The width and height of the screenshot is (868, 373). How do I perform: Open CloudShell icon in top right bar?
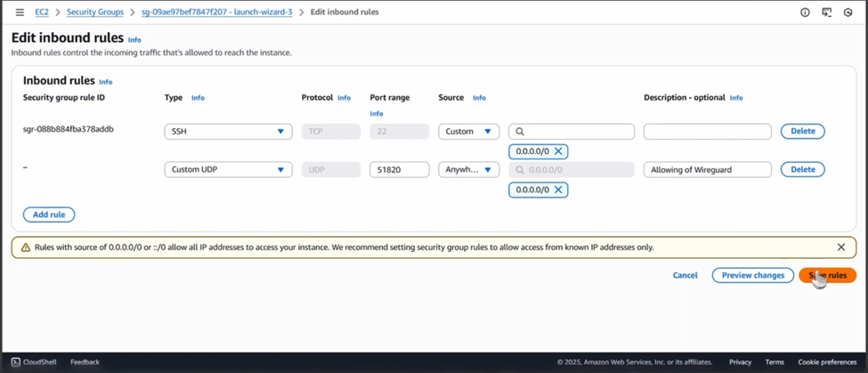click(x=827, y=12)
